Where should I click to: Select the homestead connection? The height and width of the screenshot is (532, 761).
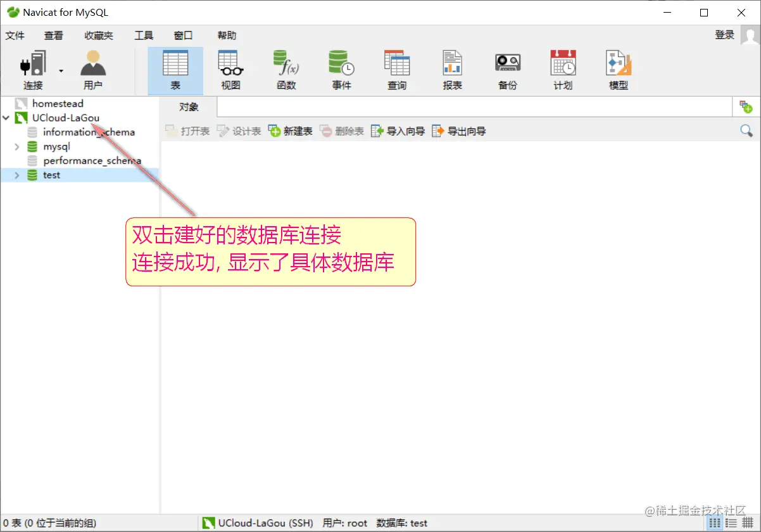click(58, 103)
